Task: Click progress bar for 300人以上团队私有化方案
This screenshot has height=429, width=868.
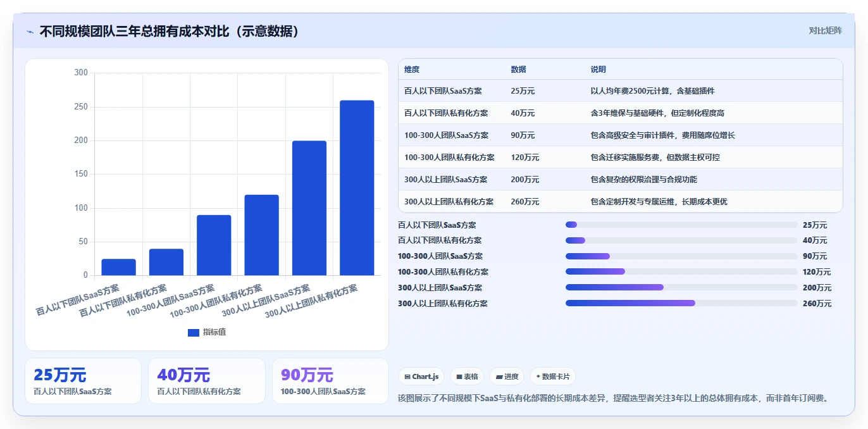Action: (681, 303)
